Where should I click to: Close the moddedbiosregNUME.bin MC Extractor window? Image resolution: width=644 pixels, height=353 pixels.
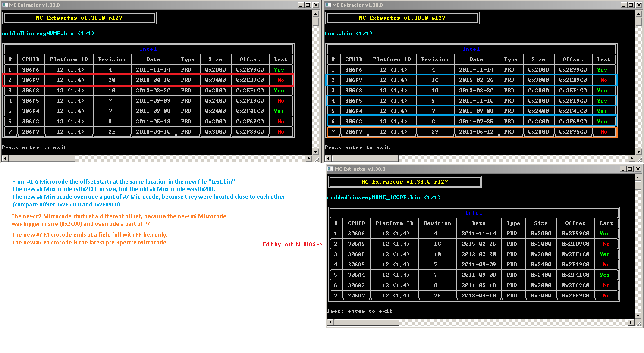pos(315,5)
